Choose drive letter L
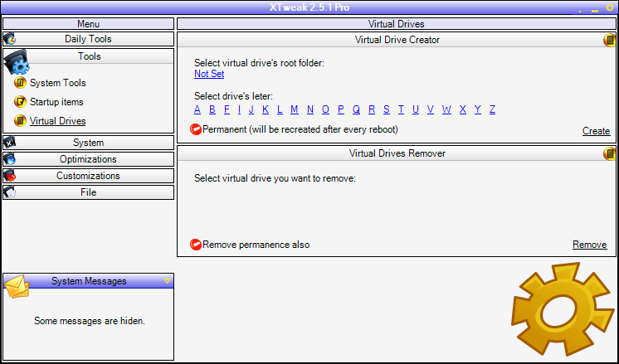The image size is (619, 364). (x=280, y=109)
